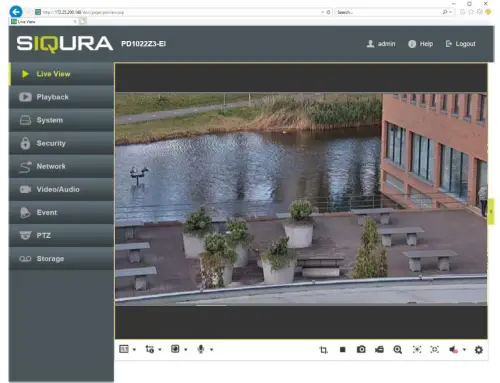This screenshot has width=500, height=383.
Task: Open the Playback section
Action: tap(62, 97)
